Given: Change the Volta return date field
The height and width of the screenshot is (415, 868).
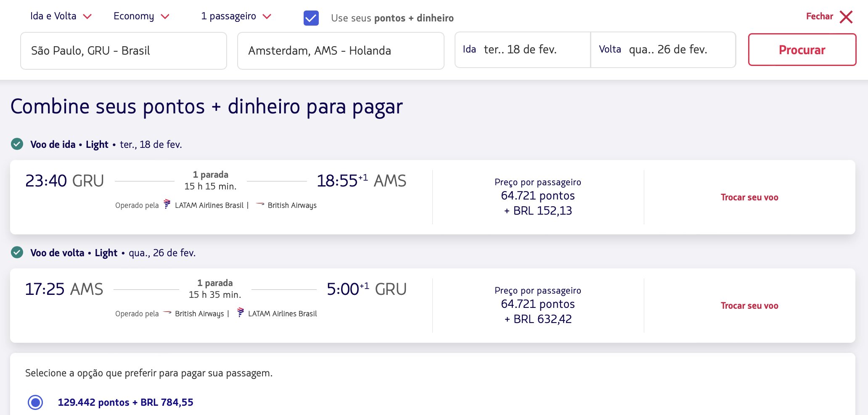Looking at the screenshot, I should pyautogui.click(x=663, y=50).
